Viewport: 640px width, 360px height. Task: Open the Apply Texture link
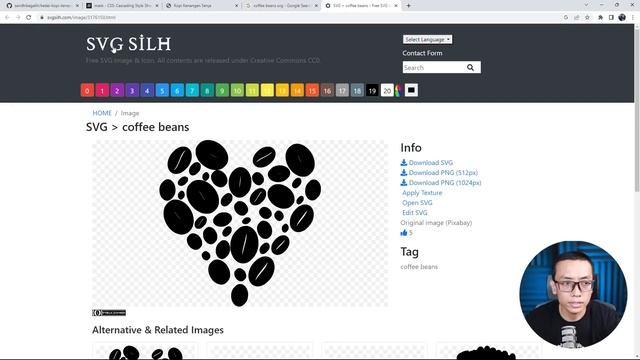pos(422,193)
